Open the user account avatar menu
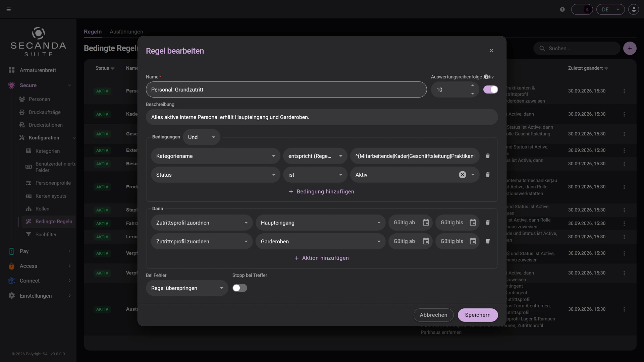This screenshot has width=644, height=362. click(634, 9)
